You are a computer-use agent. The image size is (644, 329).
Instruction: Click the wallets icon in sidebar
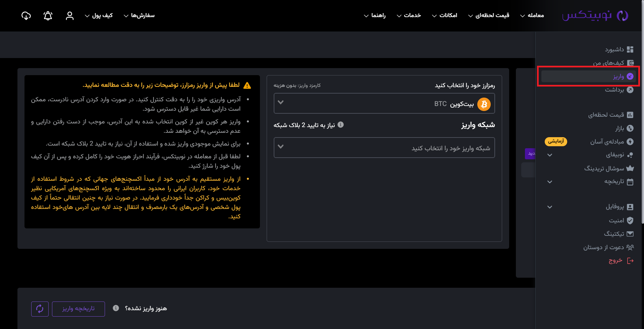click(x=630, y=63)
